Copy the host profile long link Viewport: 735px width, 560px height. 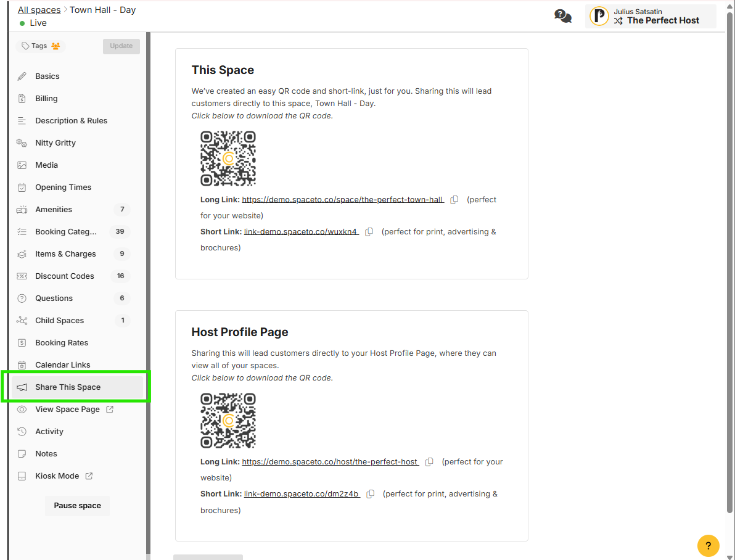pos(429,462)
